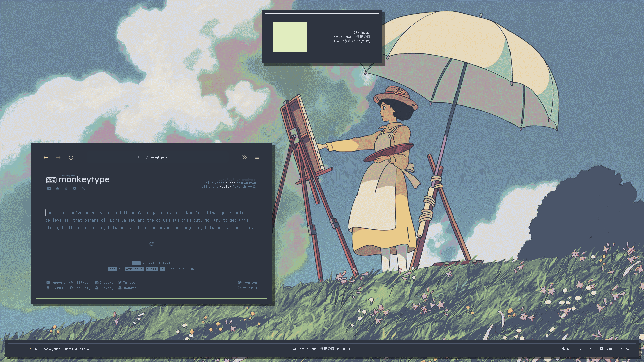Switch to workspace 2 in the bar
Image resolution: width=644 pixels, height=362 pixels.
click(21, 349)
